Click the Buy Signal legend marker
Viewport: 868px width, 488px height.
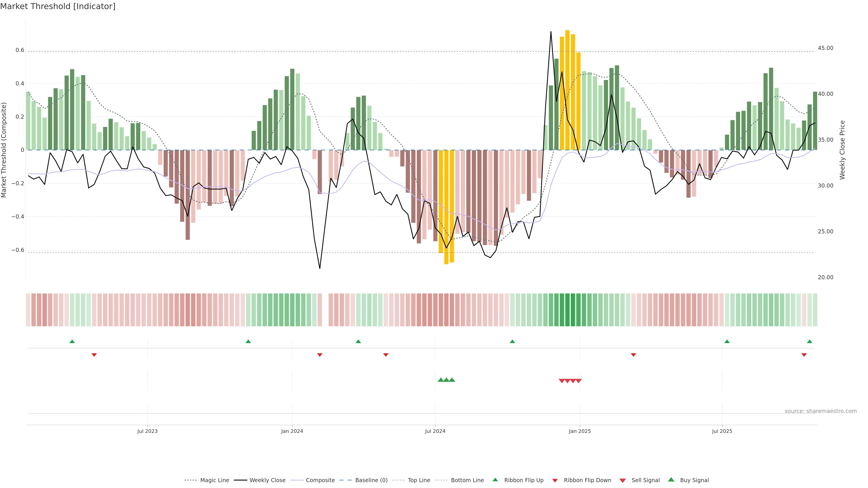671,480
